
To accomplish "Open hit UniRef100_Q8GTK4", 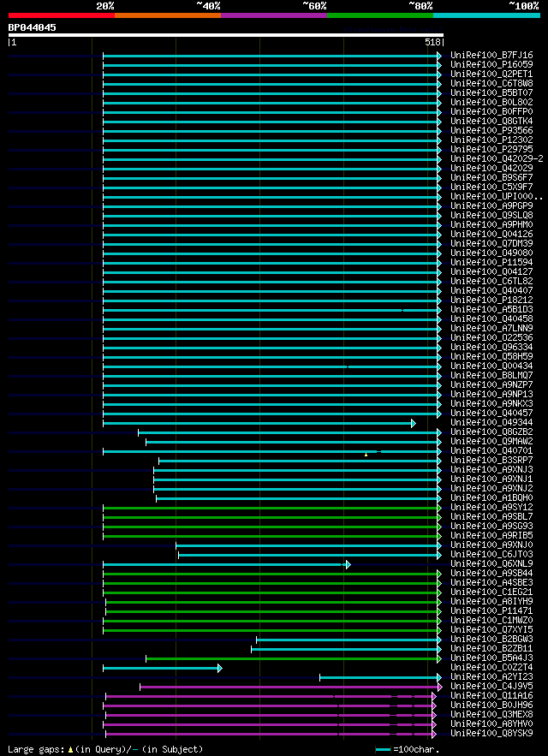I will point(491,121).
